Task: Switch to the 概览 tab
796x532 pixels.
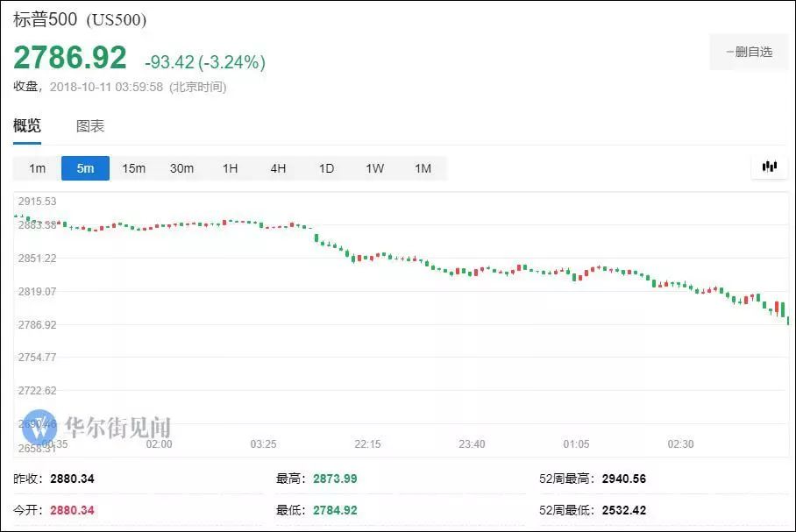Action: tap(26, 125)
